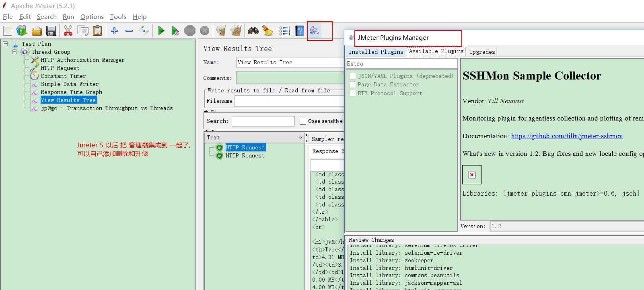Select the second HTTP Request result
Image resolution: width=644 pixels, height=290 pixels.
245,156
